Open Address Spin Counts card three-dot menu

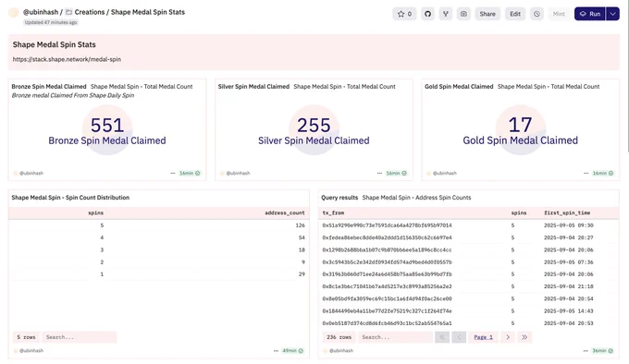pos(586,351)
